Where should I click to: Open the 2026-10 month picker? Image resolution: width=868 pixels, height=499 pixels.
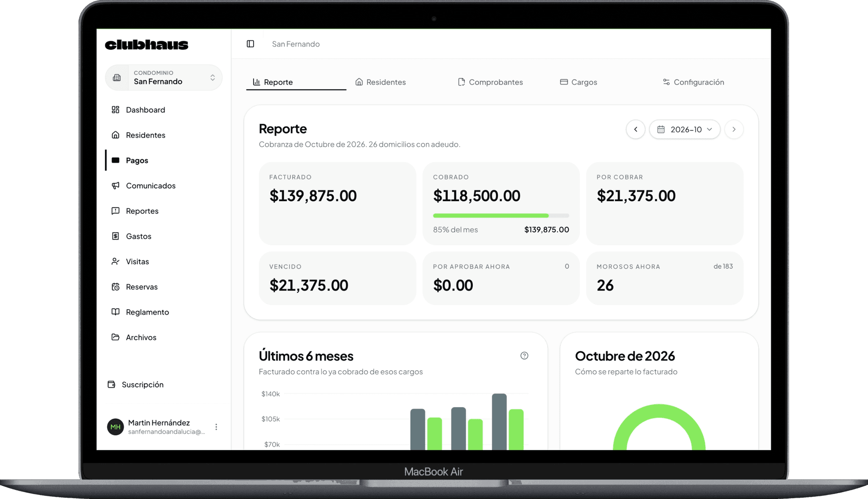pyautogui.click(x=684, y=129)
